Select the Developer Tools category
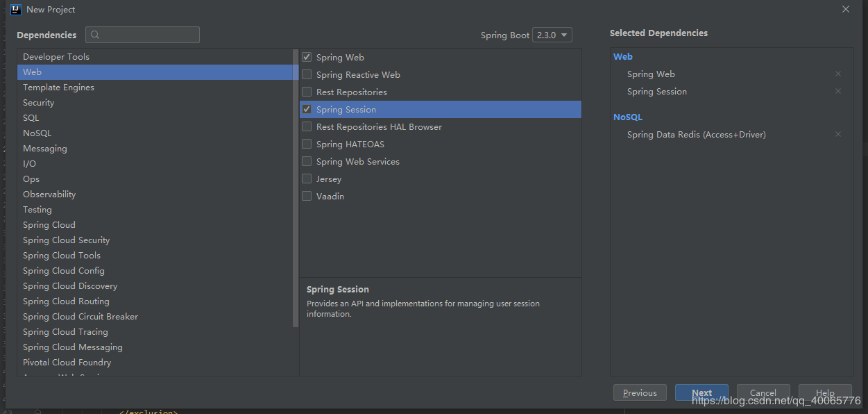Image resolution: width=868 pixels, height=414 pixels. click(x=56, y=56)
